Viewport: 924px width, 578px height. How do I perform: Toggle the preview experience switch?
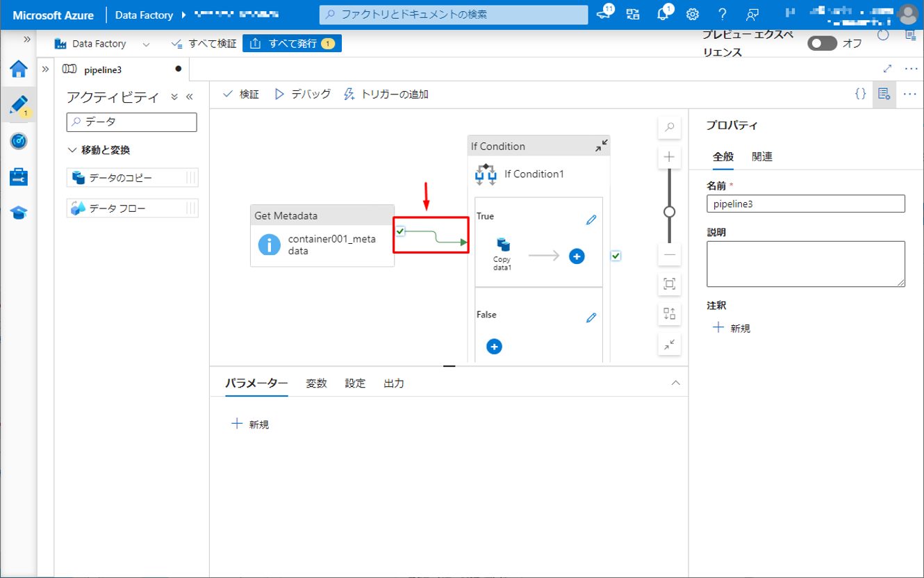click(823, 43)
